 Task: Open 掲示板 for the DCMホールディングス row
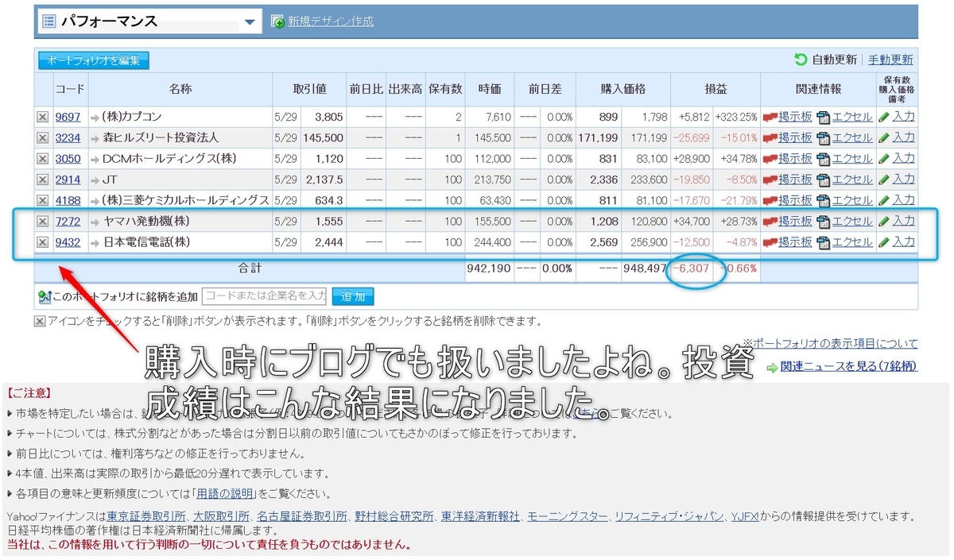(x=796, y=159)
